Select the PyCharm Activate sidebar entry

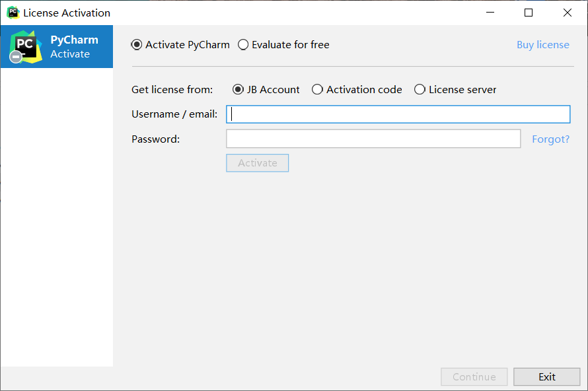click(74, 47)
